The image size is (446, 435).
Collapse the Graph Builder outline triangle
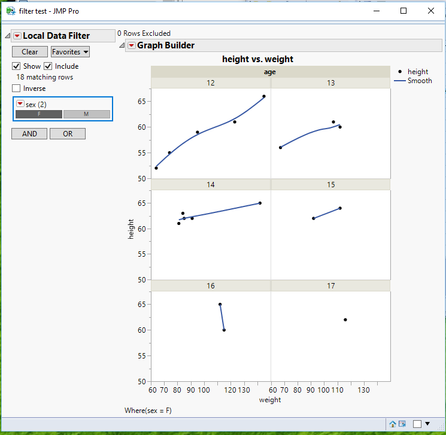pos(122,45)
